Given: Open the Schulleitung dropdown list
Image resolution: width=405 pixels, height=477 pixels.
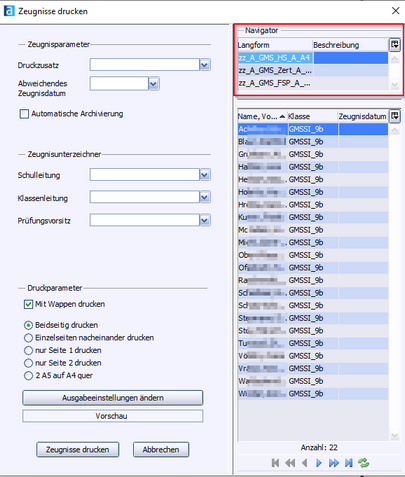Looking at the screenshot, I should coord(205,174).
